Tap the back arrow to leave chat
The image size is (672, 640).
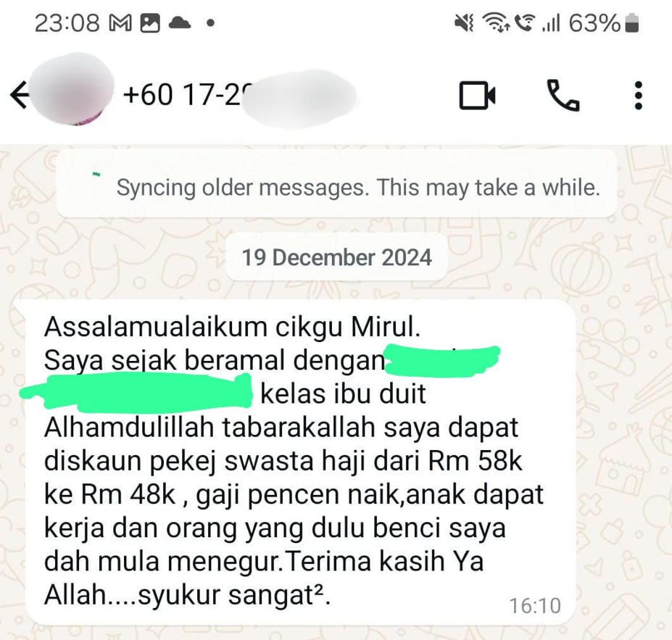20,95
